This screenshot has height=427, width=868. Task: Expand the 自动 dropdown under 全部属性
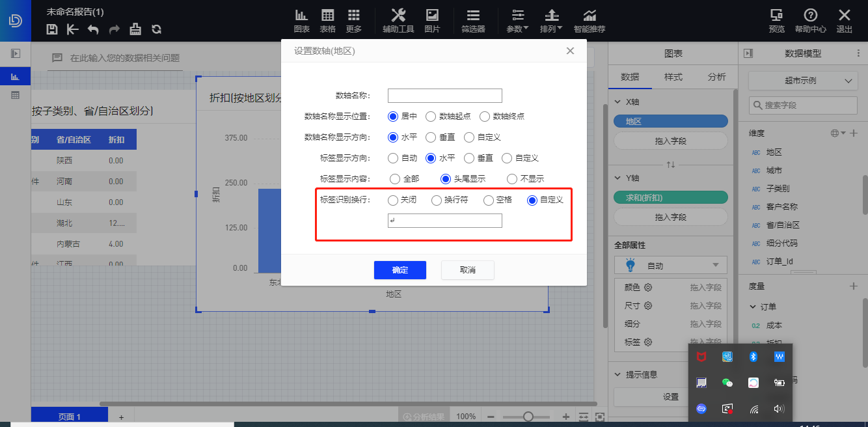coord(671,265)
